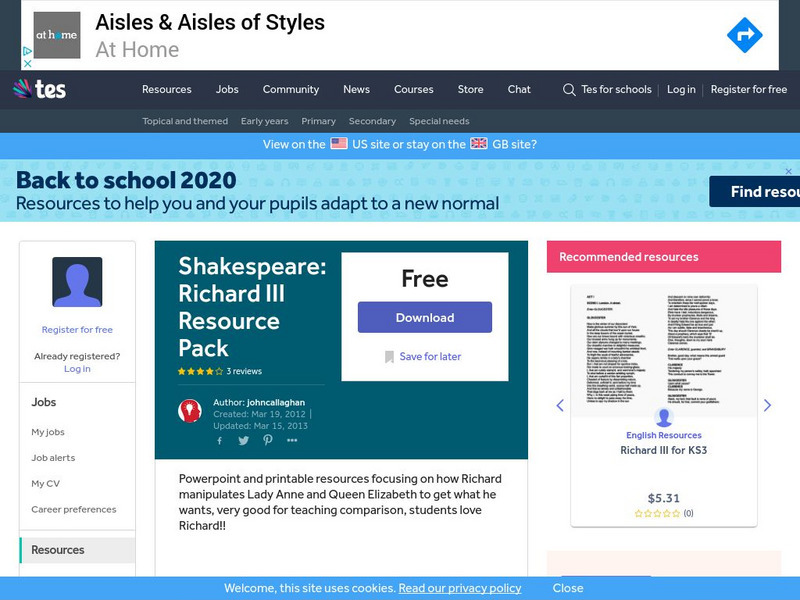
Task: Go to next recommended resource
Action: coord(767,405)
